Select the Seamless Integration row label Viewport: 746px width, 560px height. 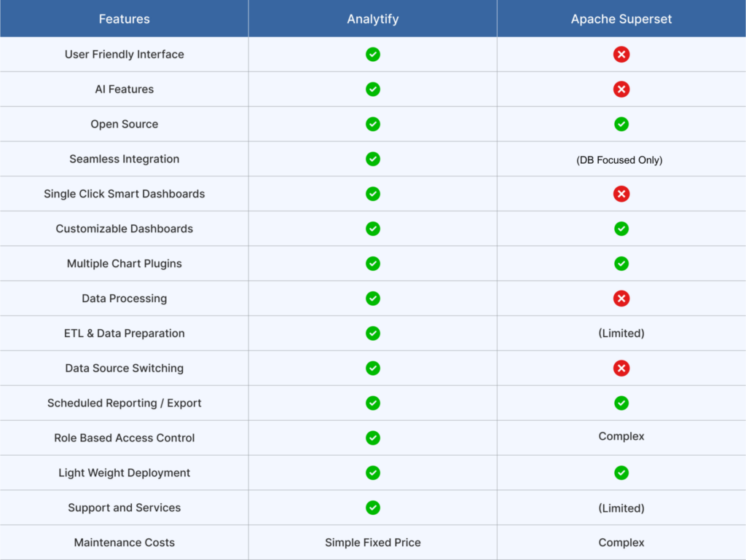point(124,159)
